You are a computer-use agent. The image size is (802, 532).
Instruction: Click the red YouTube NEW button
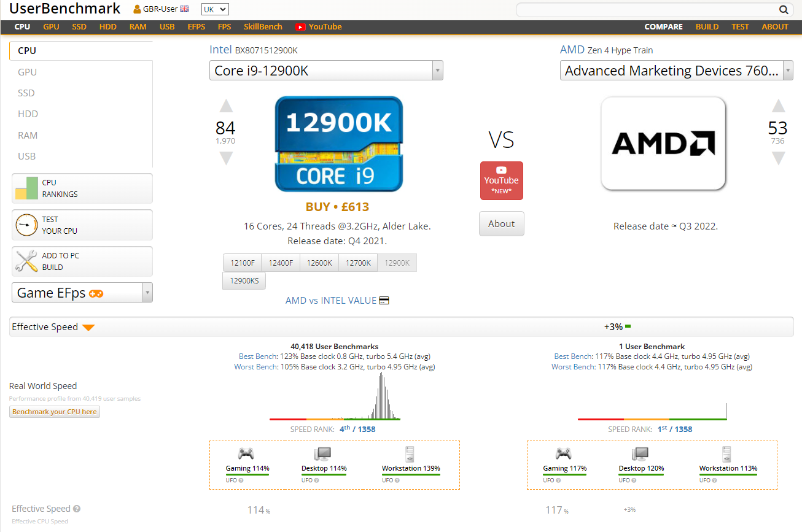(502, 181)
